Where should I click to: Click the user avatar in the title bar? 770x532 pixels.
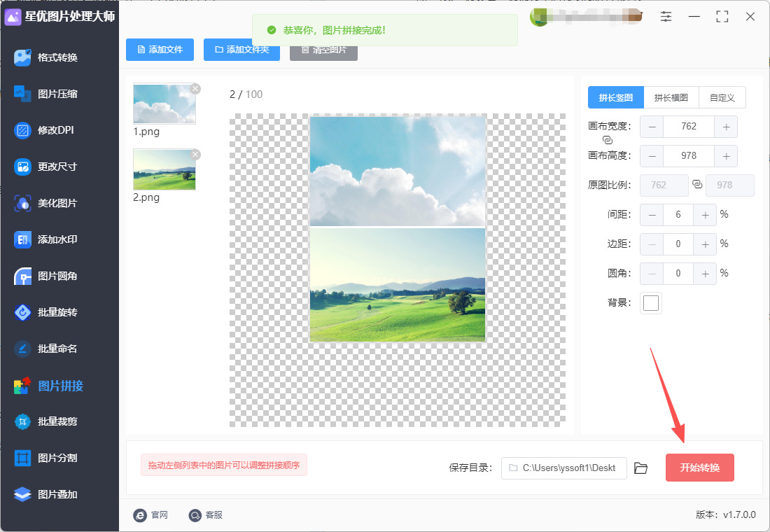click(x=539, y=17)
